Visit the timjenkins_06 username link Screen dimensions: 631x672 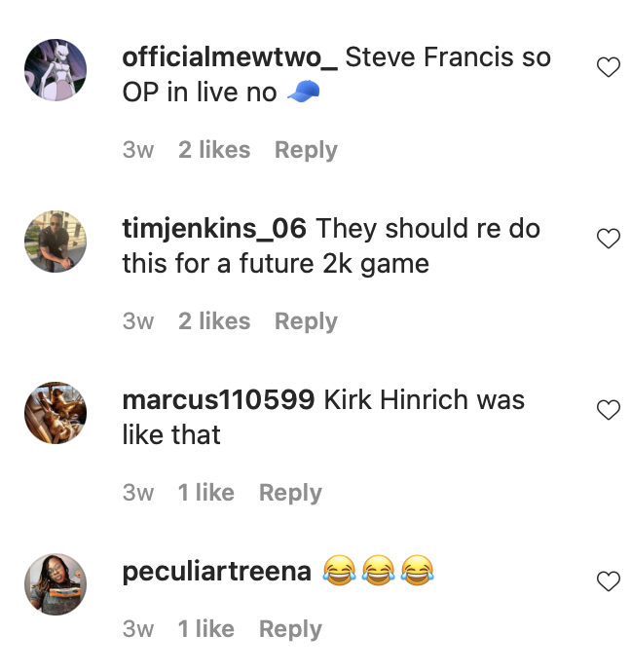click(x=214, y=229)
